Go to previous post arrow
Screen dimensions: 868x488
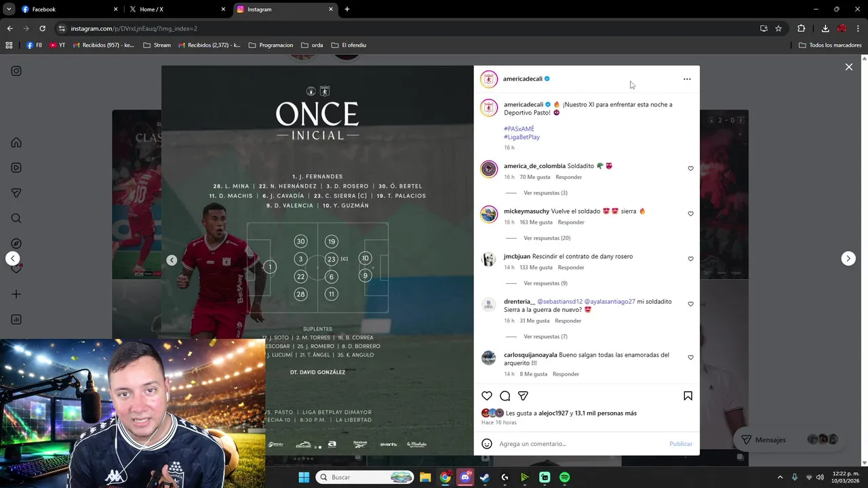point(12,258)
